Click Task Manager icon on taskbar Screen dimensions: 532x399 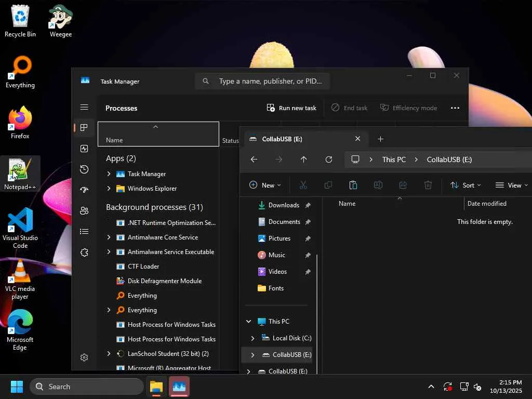(x=179, y=387)
